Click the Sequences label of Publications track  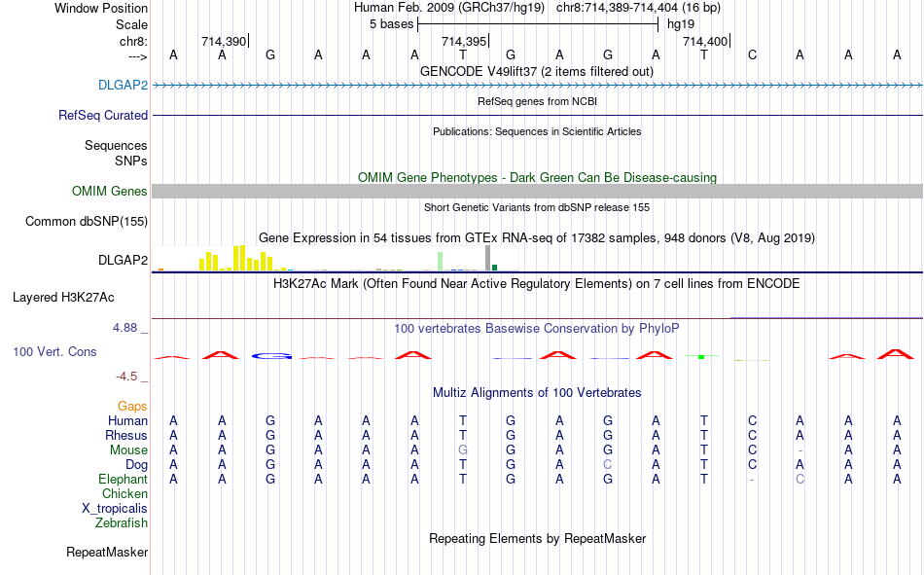coord(116,145)
